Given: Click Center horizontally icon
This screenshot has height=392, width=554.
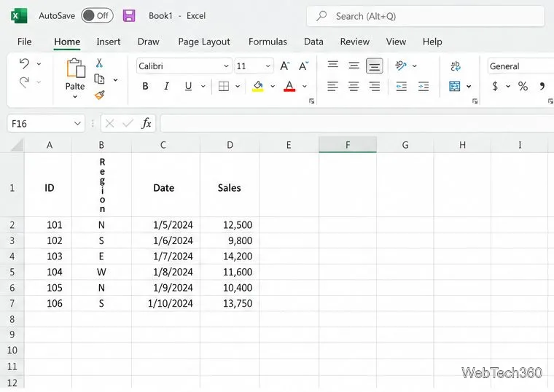Looking at the screenshot, I should pyautogui.click(x=354, y=86).
